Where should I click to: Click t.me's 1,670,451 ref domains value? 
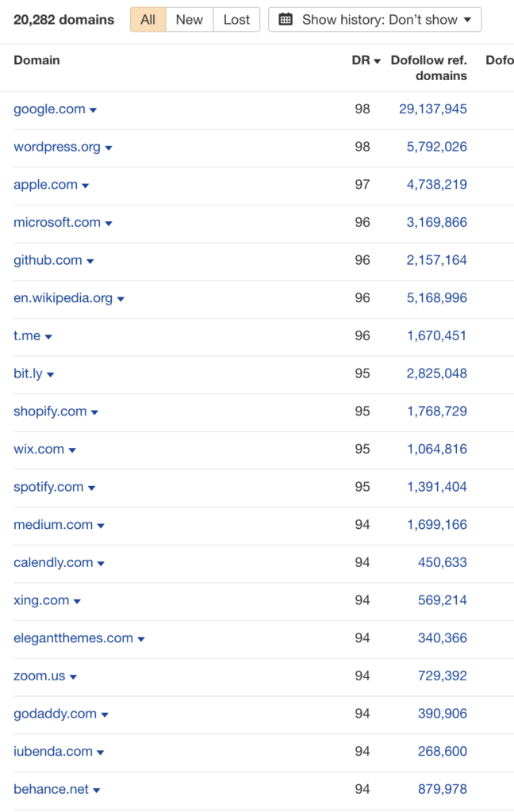437,336
